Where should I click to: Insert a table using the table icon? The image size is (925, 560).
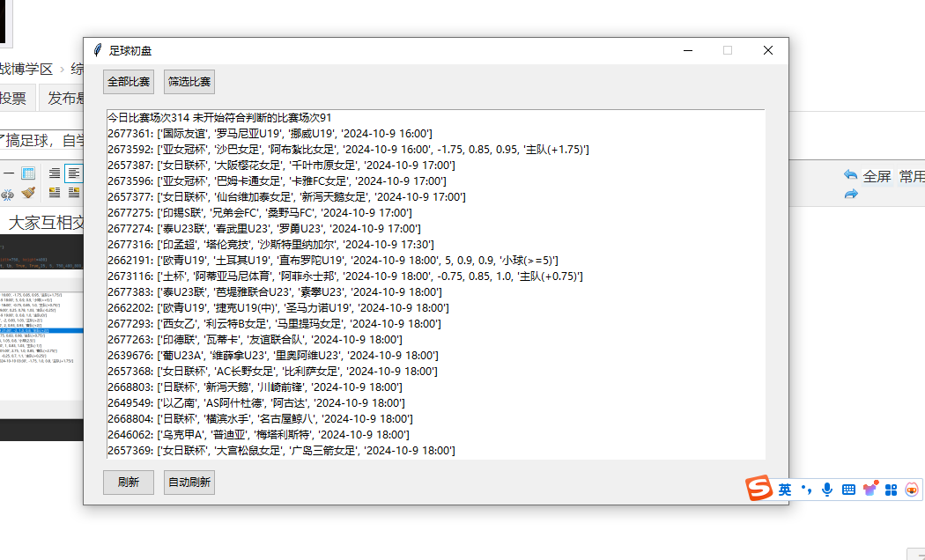click(x=28, y=173)
